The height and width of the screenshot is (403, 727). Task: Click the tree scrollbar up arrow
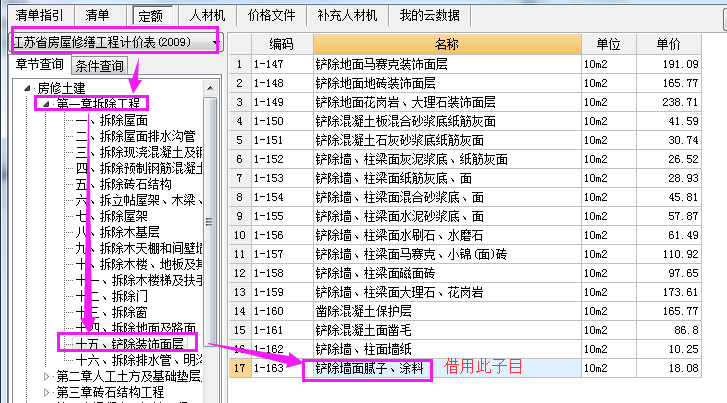click(x=210, y=88)
